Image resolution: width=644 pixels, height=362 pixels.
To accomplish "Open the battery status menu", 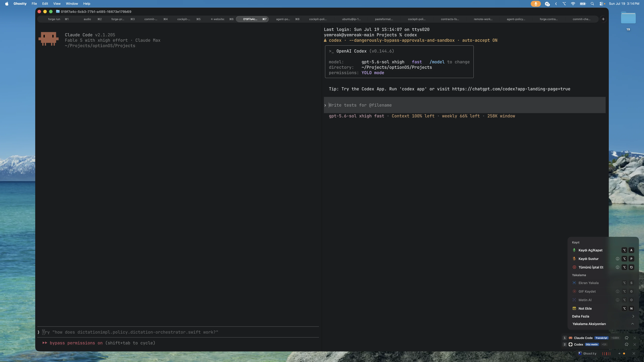I will pyautogui.click(x=583, y=4).
